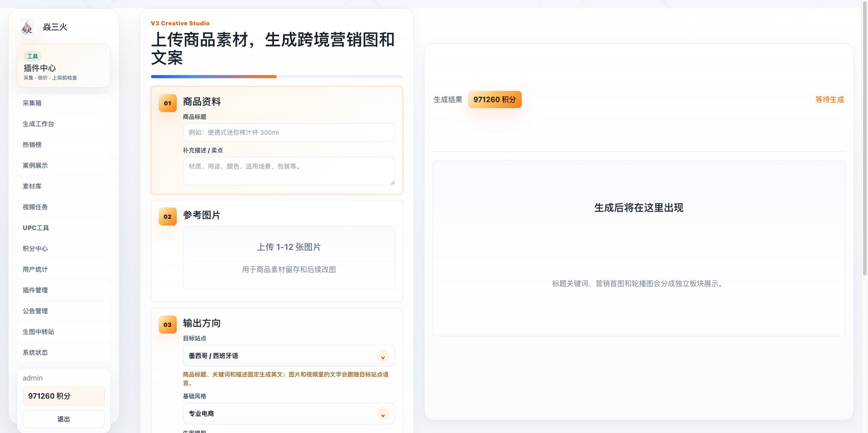Screen dimensions: 868x433
Task: Select UPC工具 in the sidebar
Action: coord(64,228)
